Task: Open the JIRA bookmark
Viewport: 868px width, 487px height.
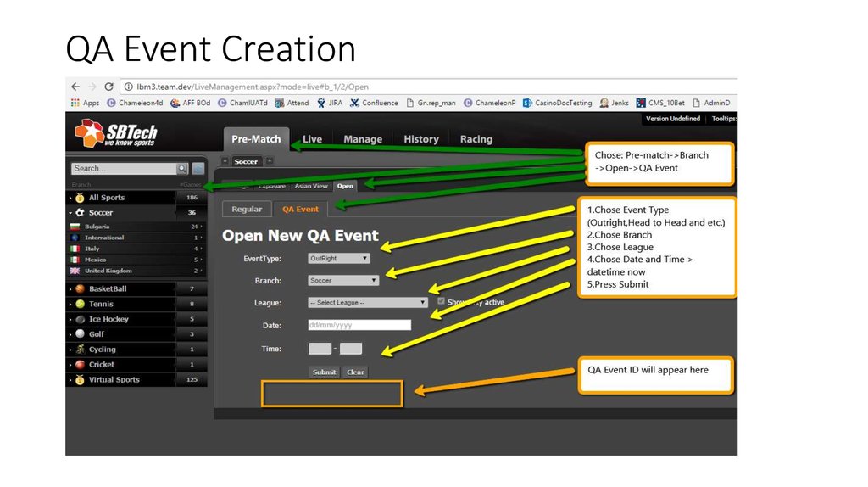Action: [330, 103]
